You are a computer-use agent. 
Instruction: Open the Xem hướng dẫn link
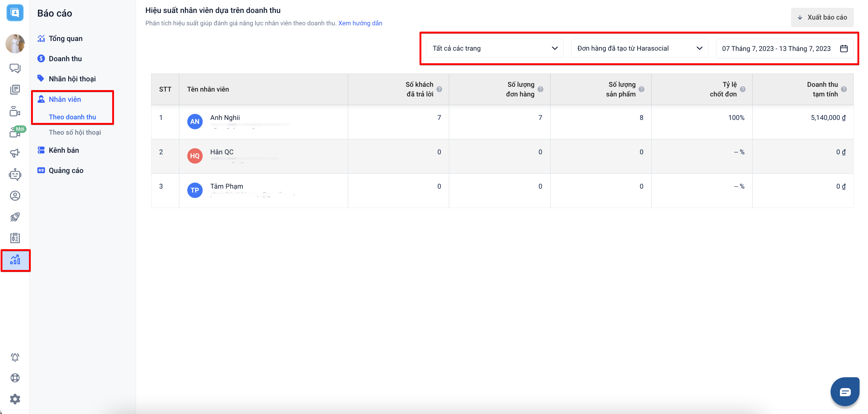tap(360, 23)
